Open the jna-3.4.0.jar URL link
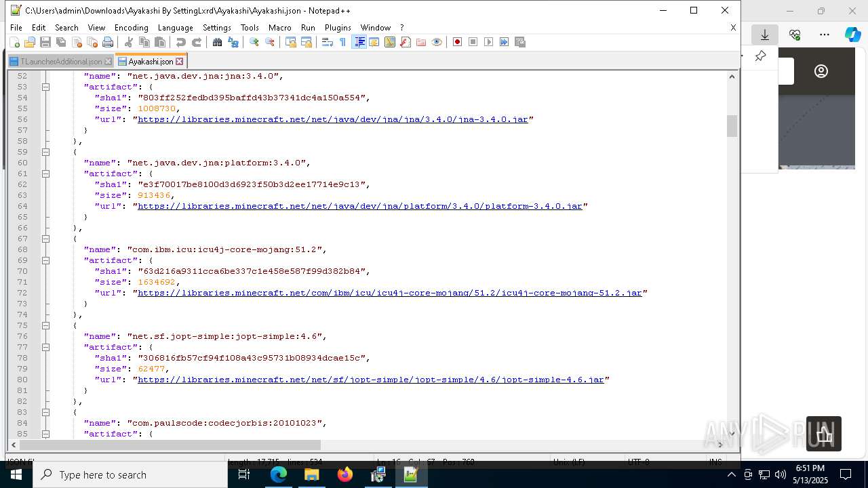 (x=333, y=119)
